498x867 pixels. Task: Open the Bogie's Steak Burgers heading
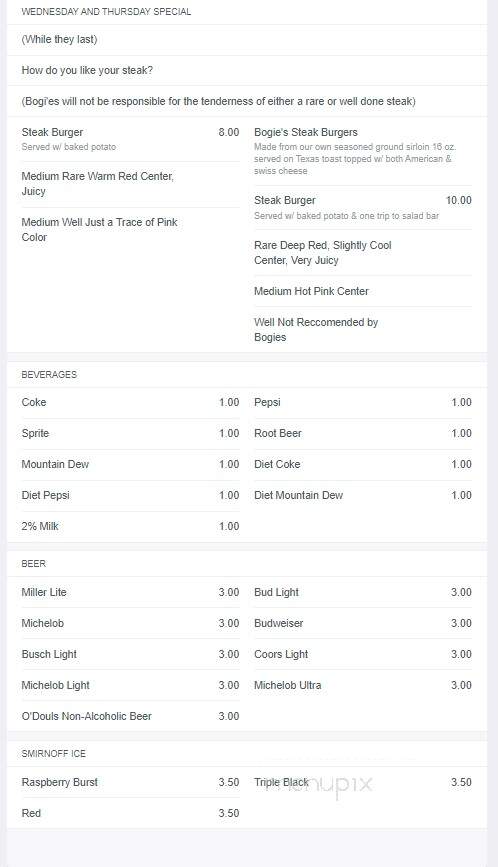tap(306, 132)
